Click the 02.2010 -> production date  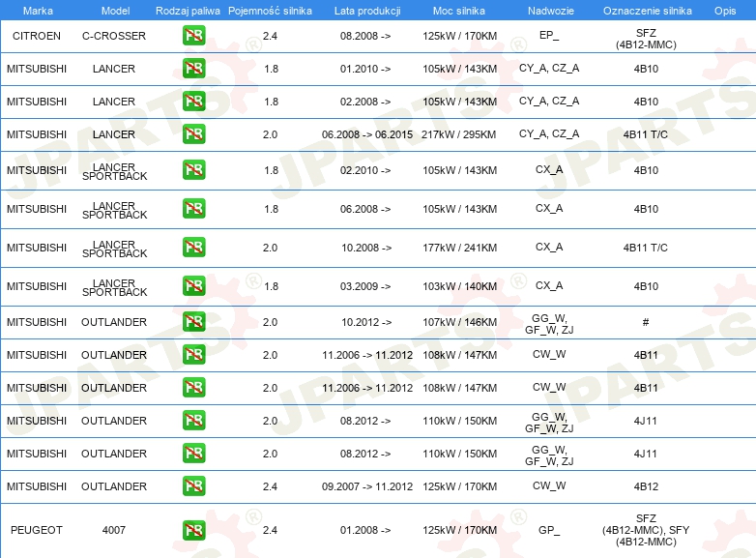pyautogui.click(x=365, y=170)
